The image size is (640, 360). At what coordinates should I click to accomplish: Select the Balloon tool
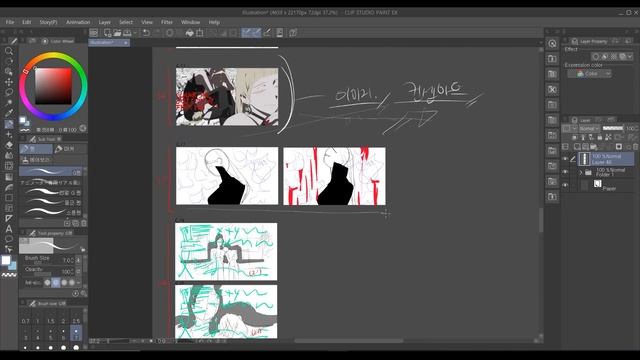tap(9, 239)
